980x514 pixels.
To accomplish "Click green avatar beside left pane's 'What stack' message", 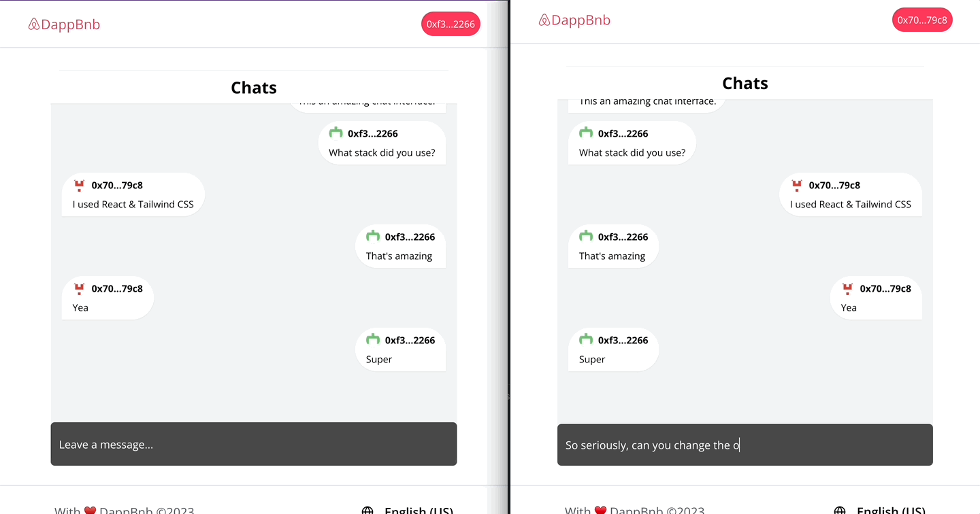I will pos(336,133).
